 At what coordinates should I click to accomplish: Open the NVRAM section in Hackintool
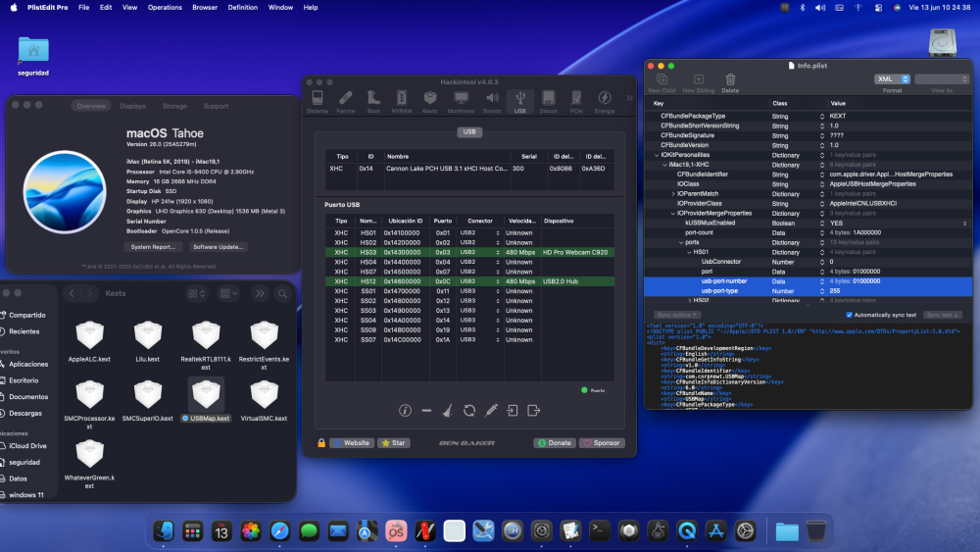coord(401,101)
